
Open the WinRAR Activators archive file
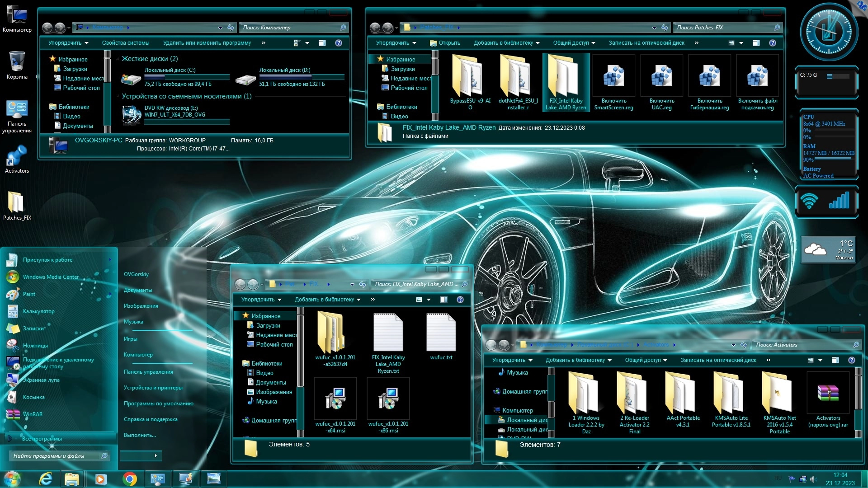pyautogui.click(x=828, y=393)
